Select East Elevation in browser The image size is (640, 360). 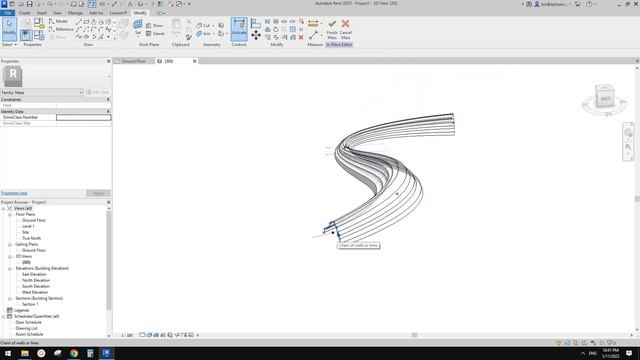34,275
